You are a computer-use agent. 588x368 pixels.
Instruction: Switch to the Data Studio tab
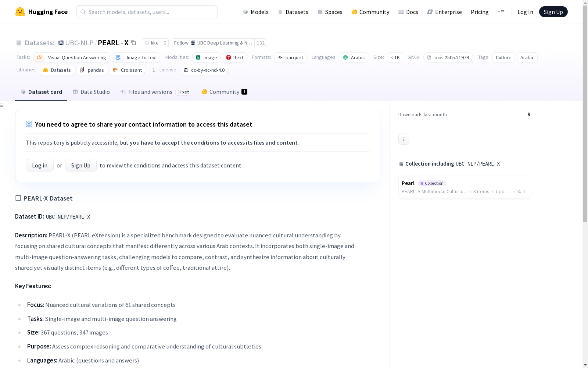[91, 92]
